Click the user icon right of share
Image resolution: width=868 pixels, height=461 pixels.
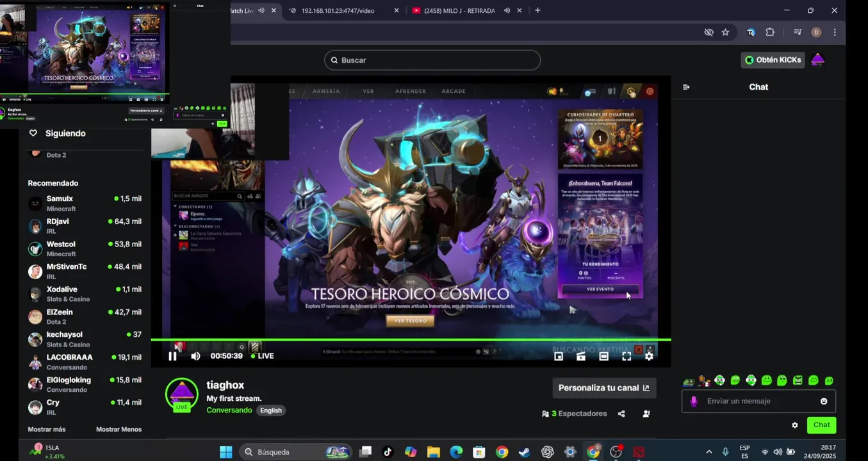point(646,414)
